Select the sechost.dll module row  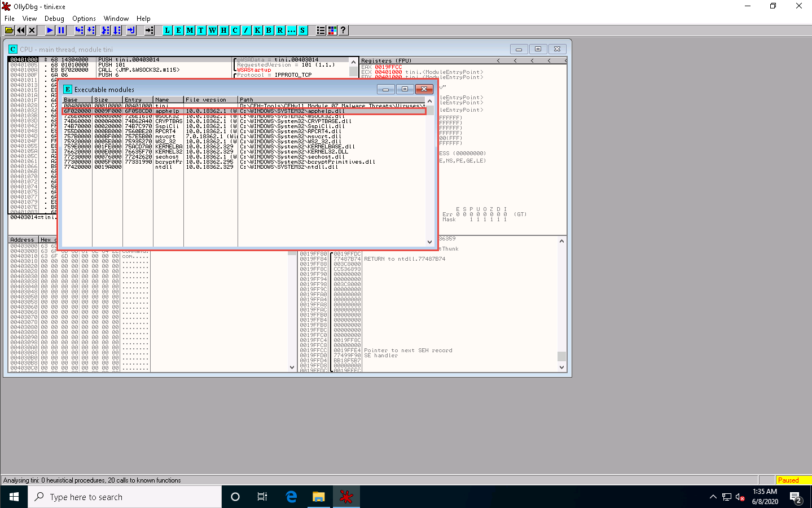pyautogui.click(x=244, y=157)
